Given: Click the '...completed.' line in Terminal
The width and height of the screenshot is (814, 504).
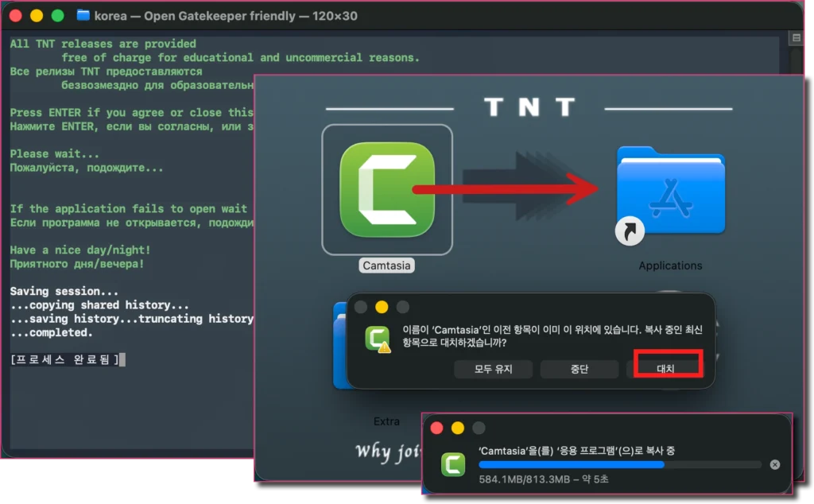Looking at the screenshot, I should pyautogui.click(x=51, y=332).
